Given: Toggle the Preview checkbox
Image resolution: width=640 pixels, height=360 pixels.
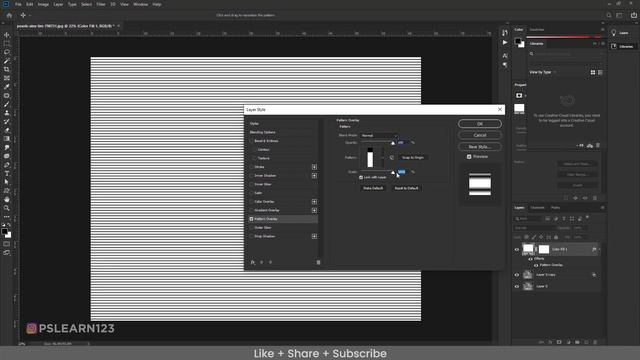Looking at the screenshot, I should (469, 157).
